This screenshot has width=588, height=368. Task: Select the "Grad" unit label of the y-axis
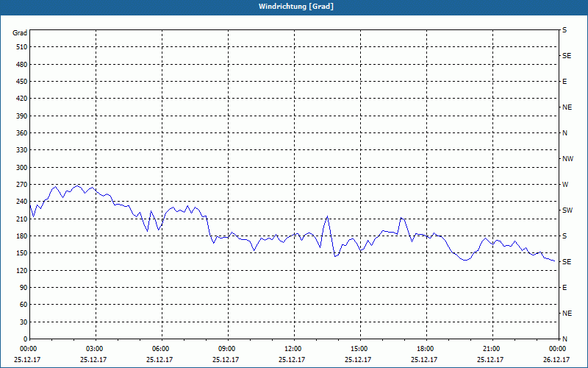(x=20, y=33)
